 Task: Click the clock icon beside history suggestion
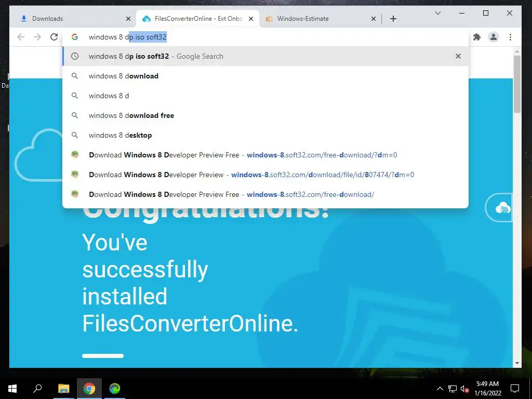coord(75,56)
